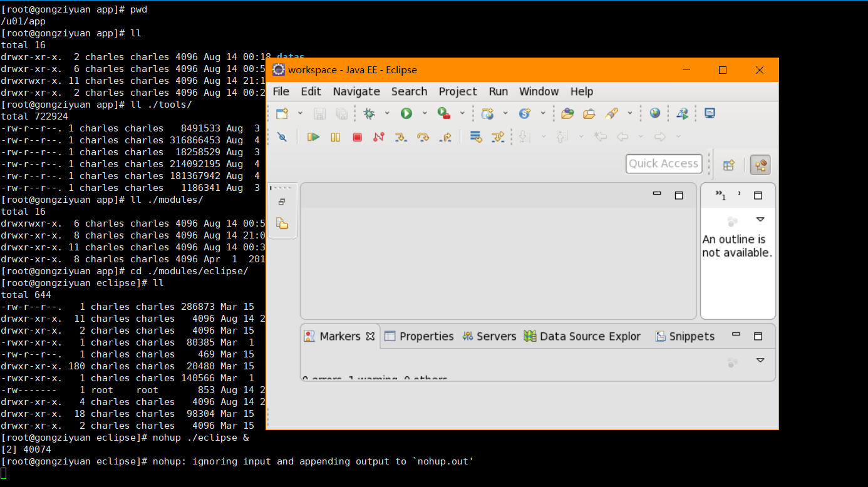Click the Step Over icon
This screenshot has height=487, width=868.
[x=423, y=136]
